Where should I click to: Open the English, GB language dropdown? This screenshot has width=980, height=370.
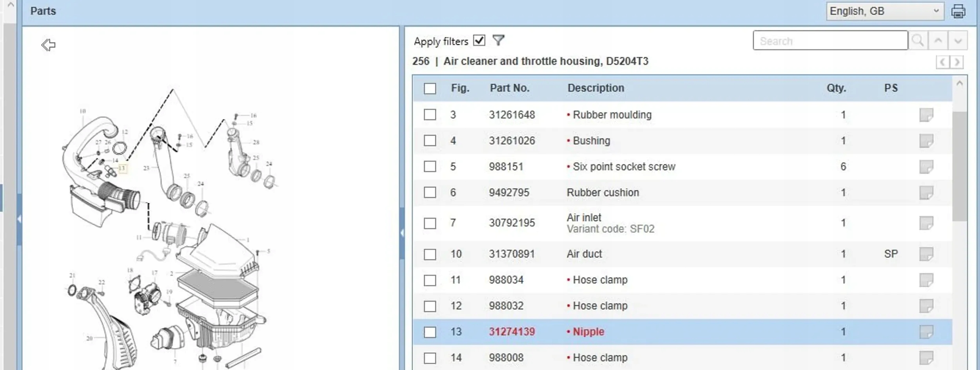point(885,11)
